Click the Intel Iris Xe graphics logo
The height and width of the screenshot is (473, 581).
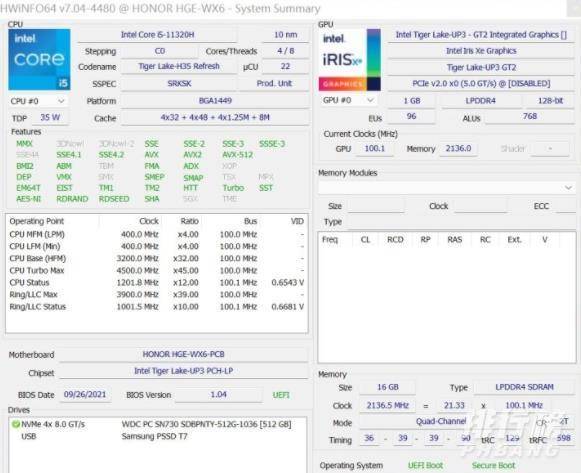pyautogui.click(x=349, y=60)
